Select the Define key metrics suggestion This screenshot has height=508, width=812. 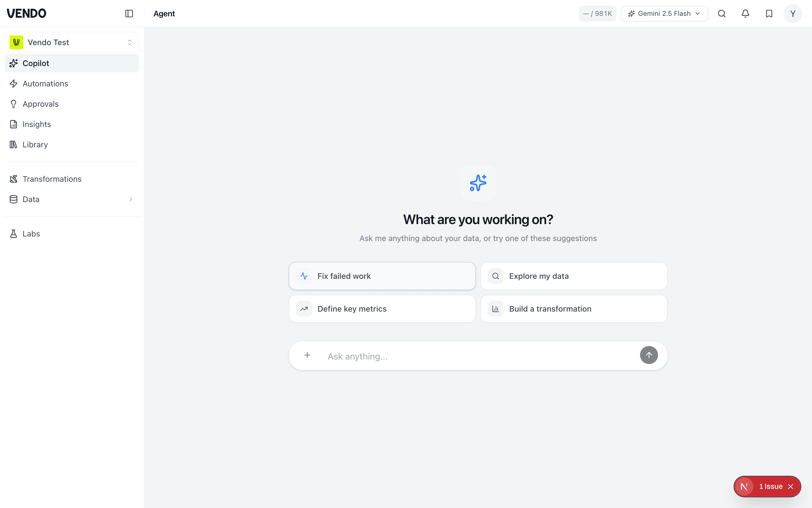[x=382, y=309]
